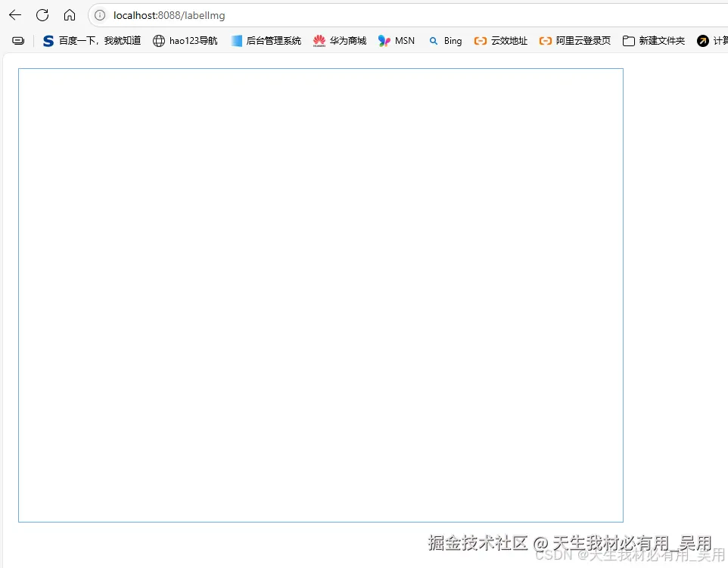Reload the page with the refresh icon

click(x=42, y=14)
